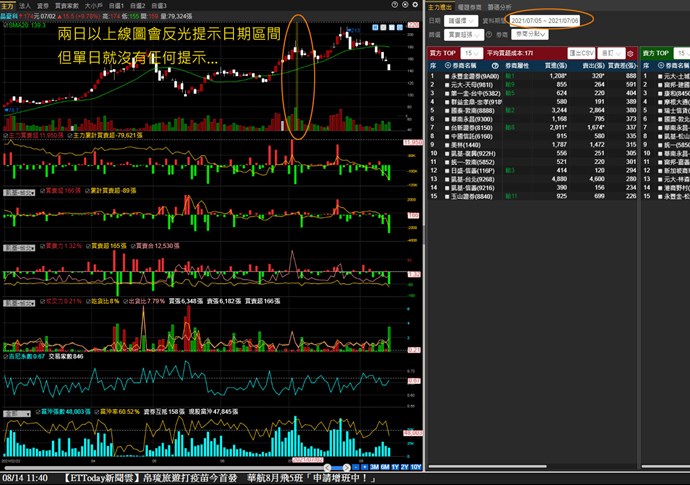This screenshot has height=485, width=690.
Task: Click the 資料期間 date range field
Action: [542, 19]
